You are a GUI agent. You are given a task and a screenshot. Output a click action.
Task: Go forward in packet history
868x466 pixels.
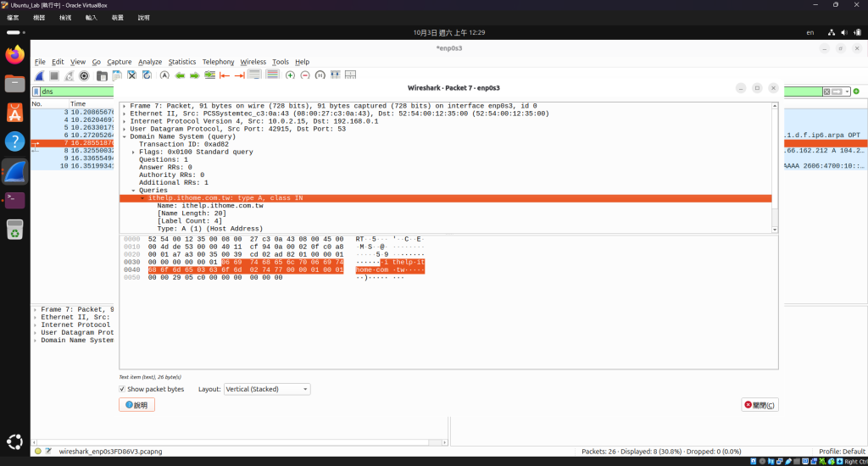194,75
